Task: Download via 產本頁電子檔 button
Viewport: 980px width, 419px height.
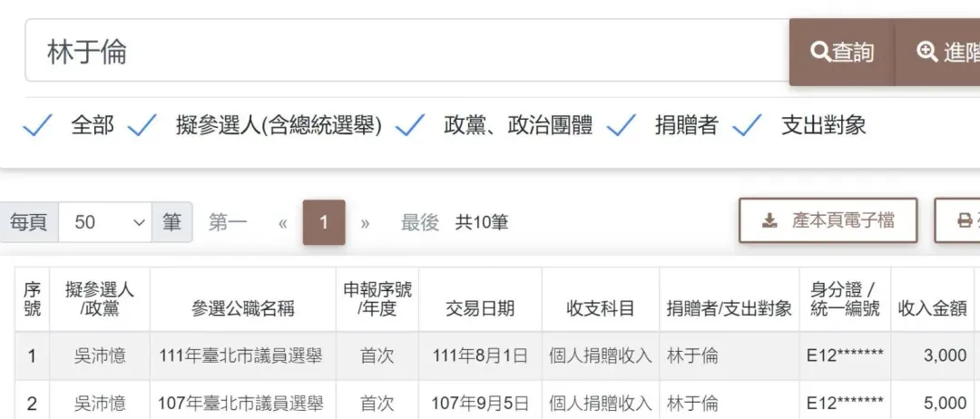Action: 828,220
